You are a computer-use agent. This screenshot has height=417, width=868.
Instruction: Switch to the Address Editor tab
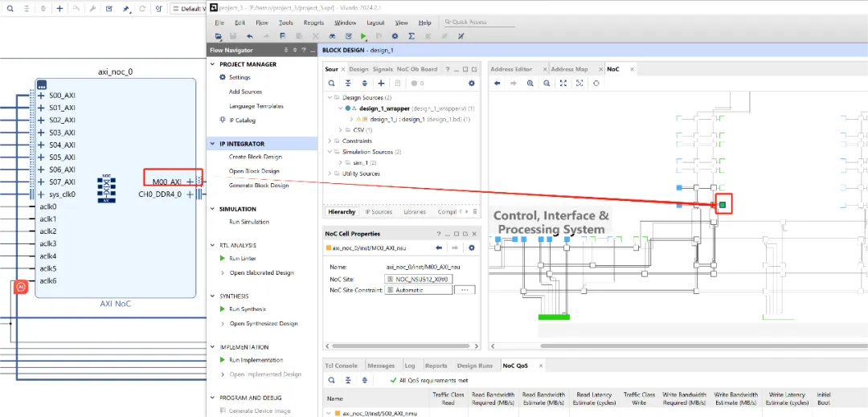[512, 69]
